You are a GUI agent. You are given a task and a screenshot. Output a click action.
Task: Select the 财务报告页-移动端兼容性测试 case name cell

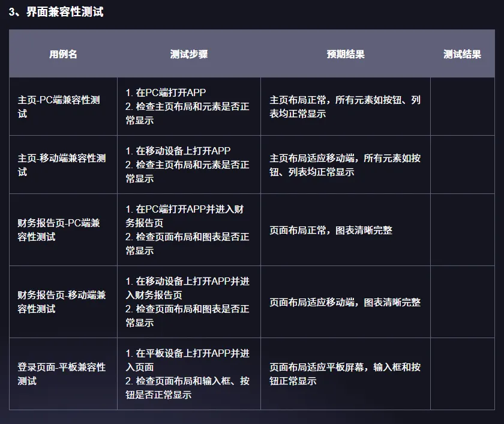pyautogui.click(x=64, y=301)
